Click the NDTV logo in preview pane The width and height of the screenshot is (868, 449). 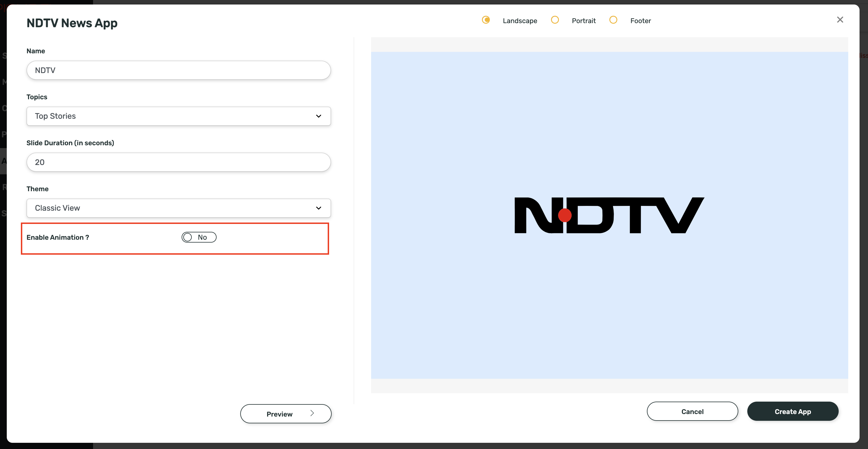(x=609, y=215)
